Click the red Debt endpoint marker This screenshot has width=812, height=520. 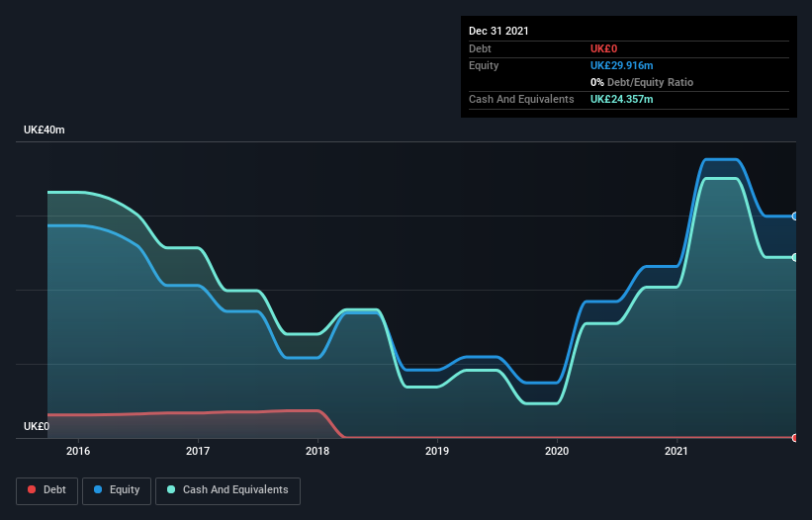[795, 438]
